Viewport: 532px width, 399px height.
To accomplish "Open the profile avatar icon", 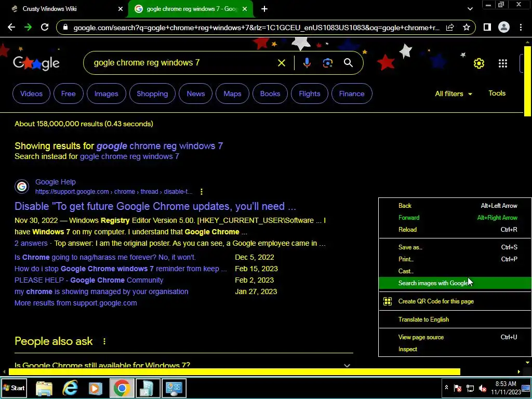I will 504,27.
